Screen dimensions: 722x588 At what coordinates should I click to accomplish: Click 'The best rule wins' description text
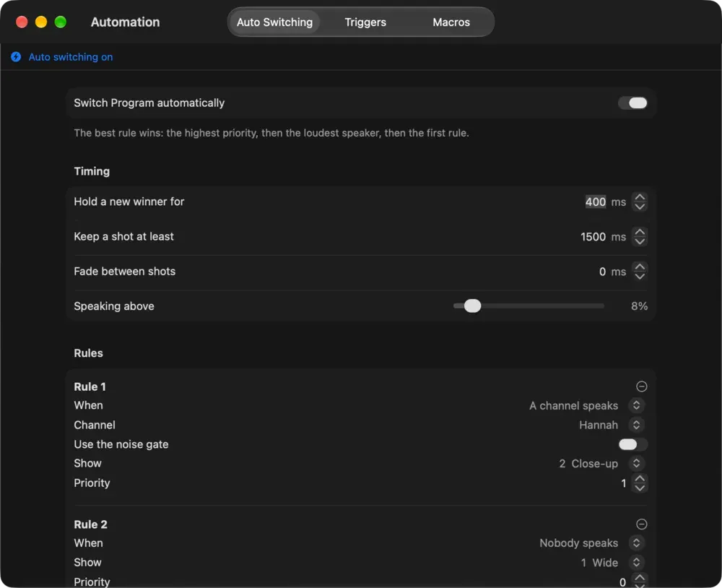(x=271, y=133)
